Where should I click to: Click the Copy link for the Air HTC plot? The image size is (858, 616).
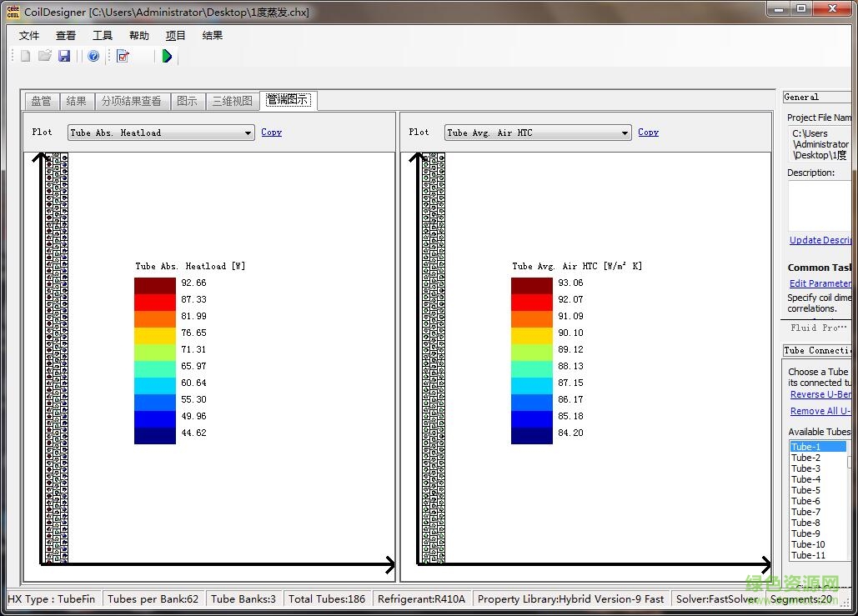coord(648,132)
